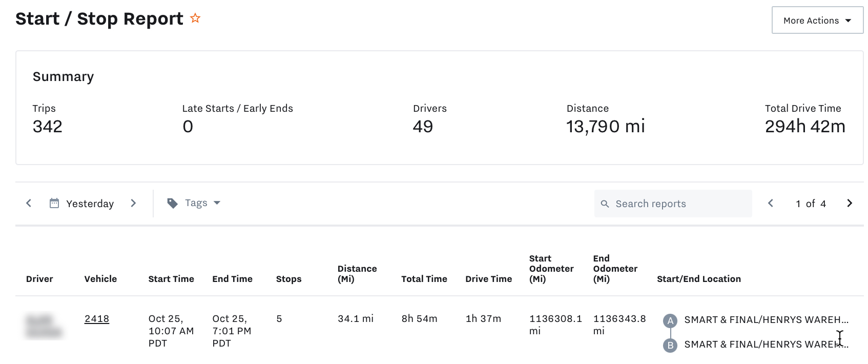Screen dimensions: 868x364
Task: Select the Yesterday date label
Action: 90,204
